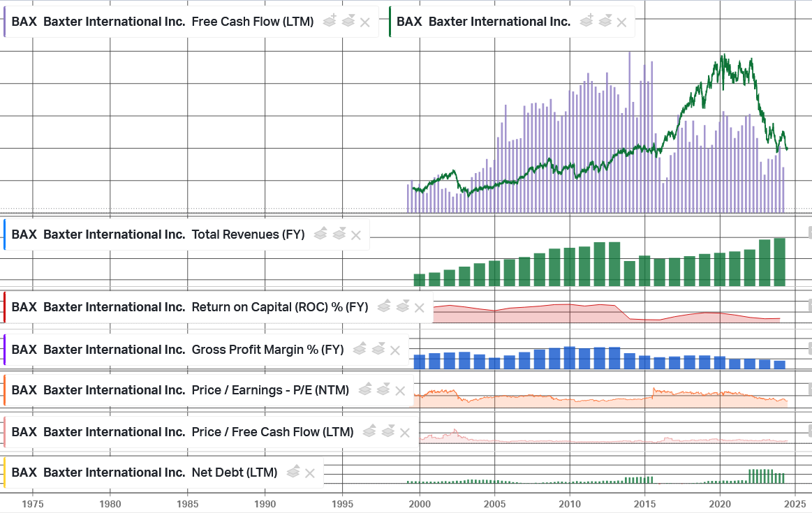
Task: Click the green color marker of the BAX price legend
Action: pos(390,22)
